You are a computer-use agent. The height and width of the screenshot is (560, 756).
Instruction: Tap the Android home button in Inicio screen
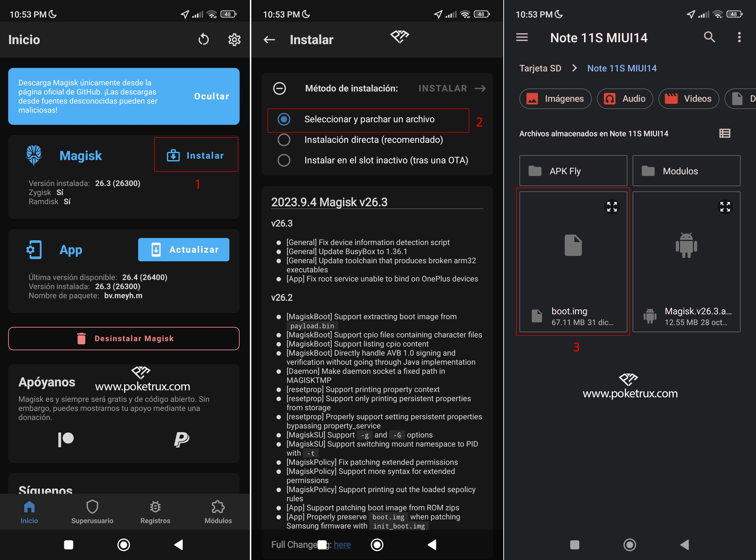123,545
